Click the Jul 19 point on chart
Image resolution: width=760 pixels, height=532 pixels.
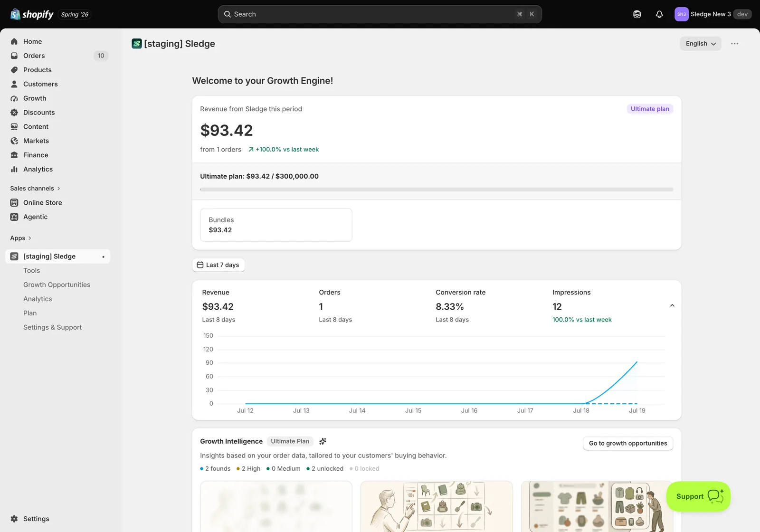point(637,362)
